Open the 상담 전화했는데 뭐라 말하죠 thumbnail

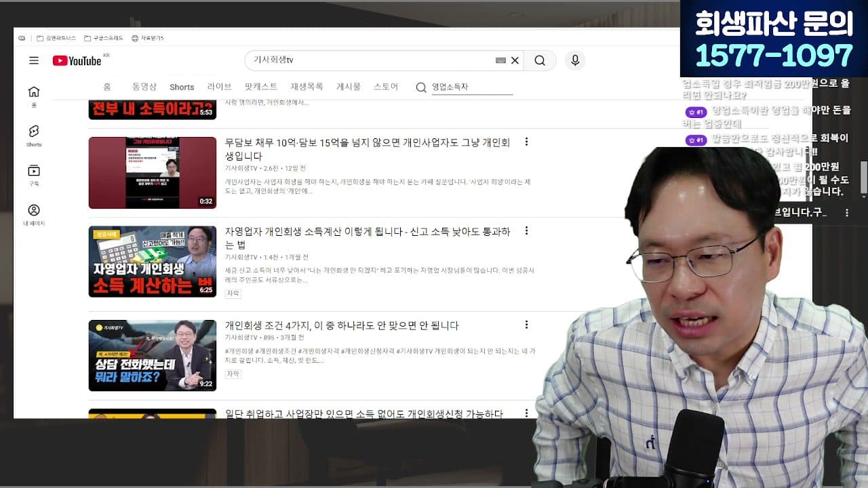(153, 355)
